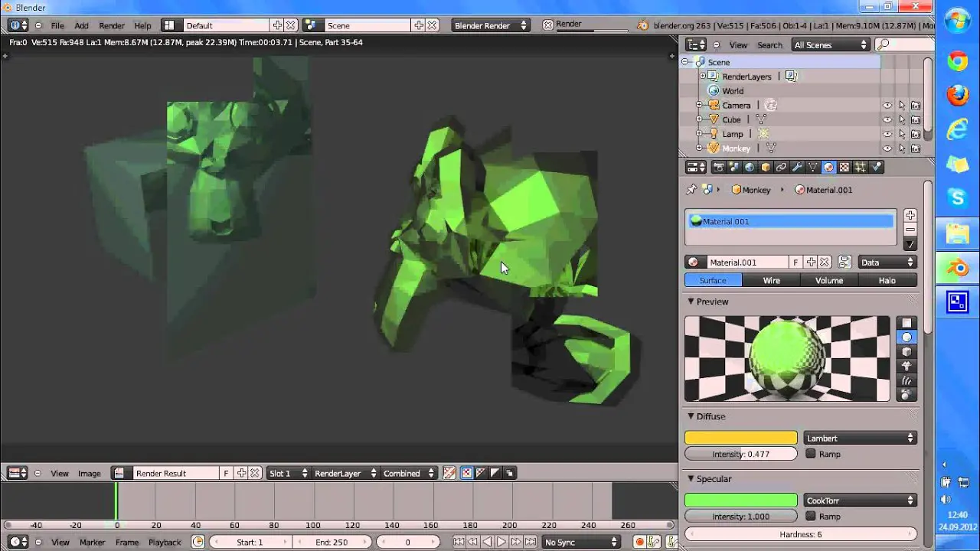980x551 pixels.
Task: Open the Physics properties tab
Action: click(x=876, y=167)
